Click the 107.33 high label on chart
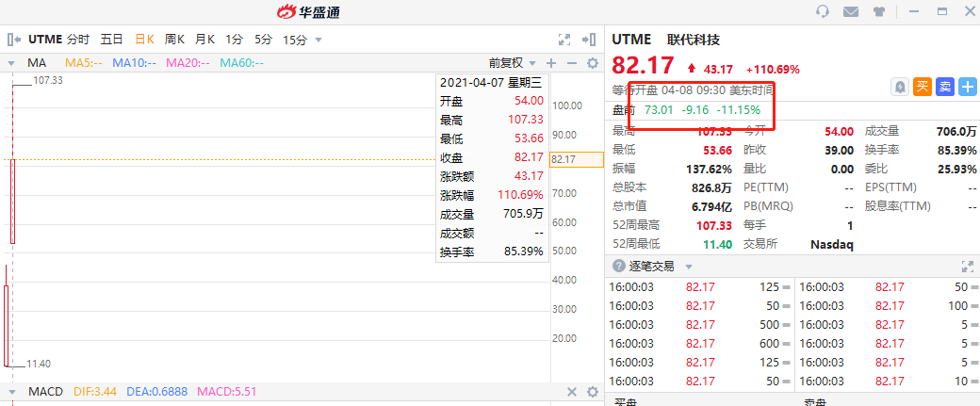980x406 pixels. (x=48, y=80)
